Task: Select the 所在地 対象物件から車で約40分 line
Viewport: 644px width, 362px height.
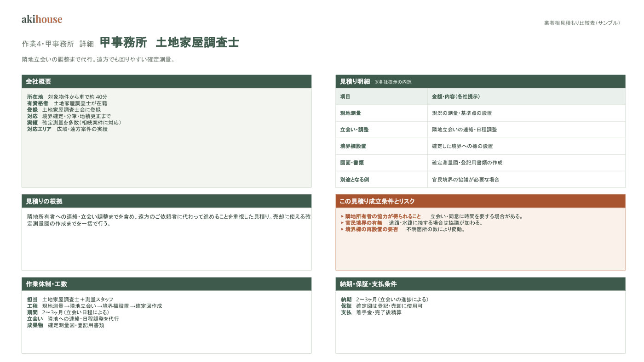Action: pos(67,97)
